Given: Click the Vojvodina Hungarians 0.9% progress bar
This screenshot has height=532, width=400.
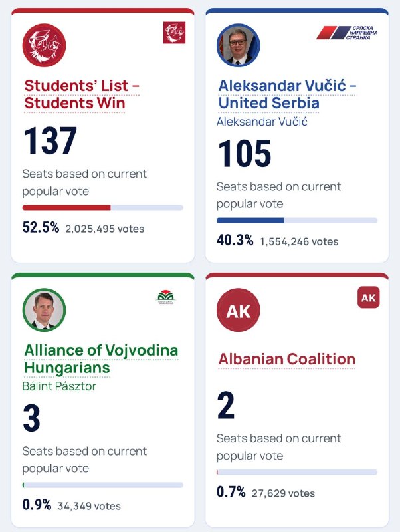Looking at the screenshot, I should point(103,485).
